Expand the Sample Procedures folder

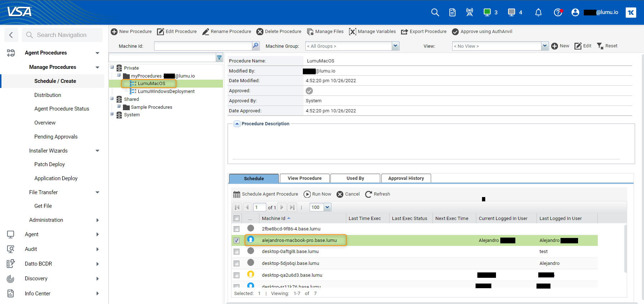119,106
